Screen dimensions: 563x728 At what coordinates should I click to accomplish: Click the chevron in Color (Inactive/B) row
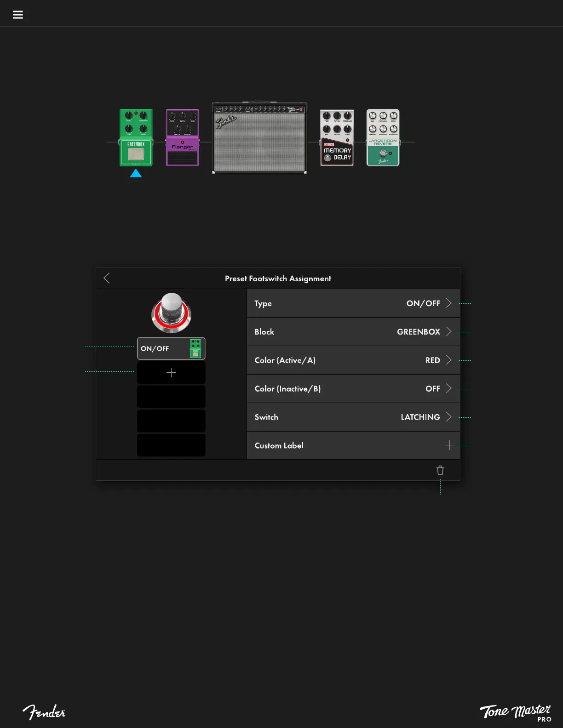tap(449, 389)
